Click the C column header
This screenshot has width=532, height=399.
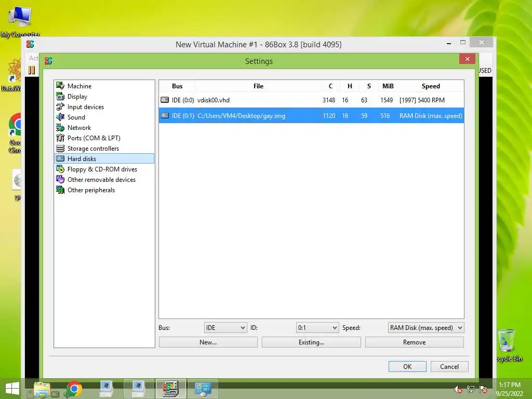tap(330, 86)
